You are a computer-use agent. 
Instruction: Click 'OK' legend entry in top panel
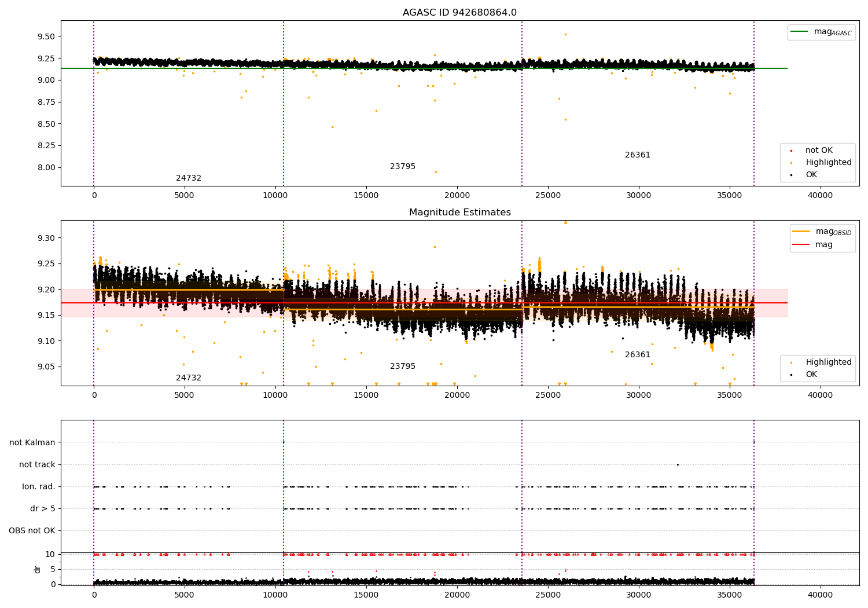coord(804,175)
